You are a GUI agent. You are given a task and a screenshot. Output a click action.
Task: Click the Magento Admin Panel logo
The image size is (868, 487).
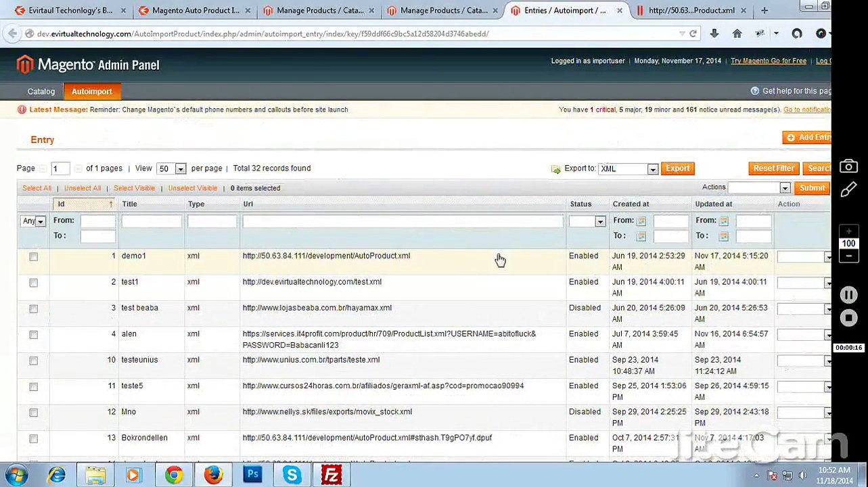88,65
